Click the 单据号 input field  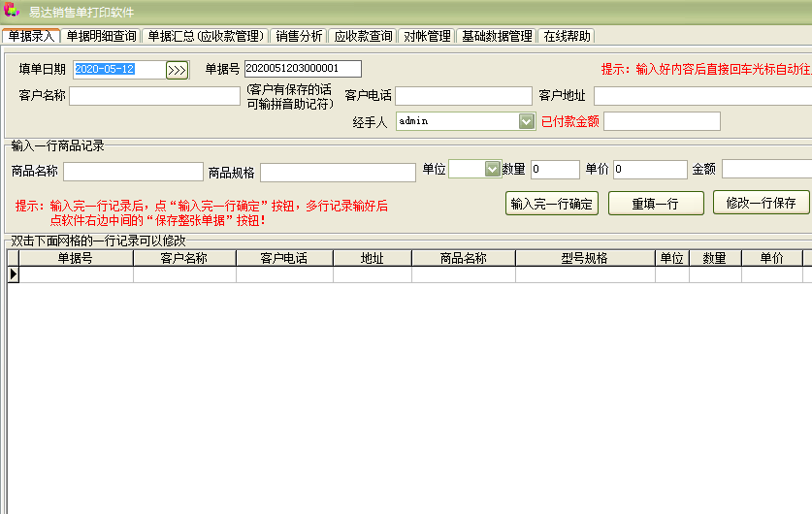[303, 68]
